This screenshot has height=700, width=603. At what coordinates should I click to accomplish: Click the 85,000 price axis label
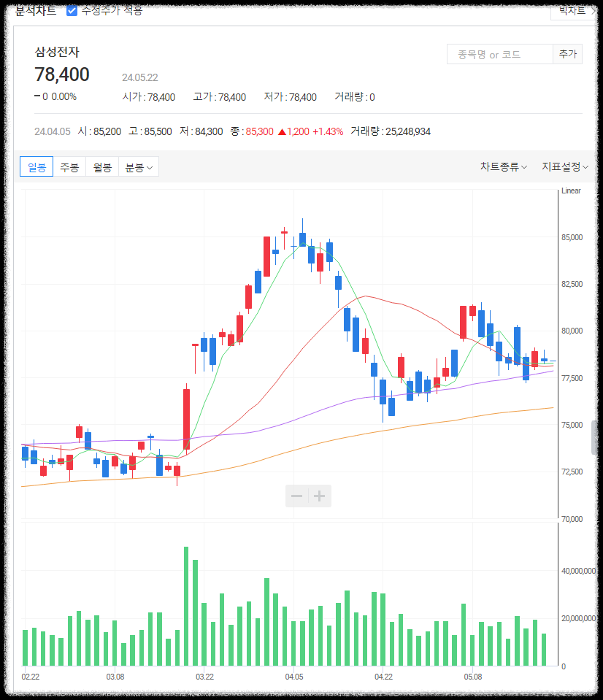click(572, 237)
